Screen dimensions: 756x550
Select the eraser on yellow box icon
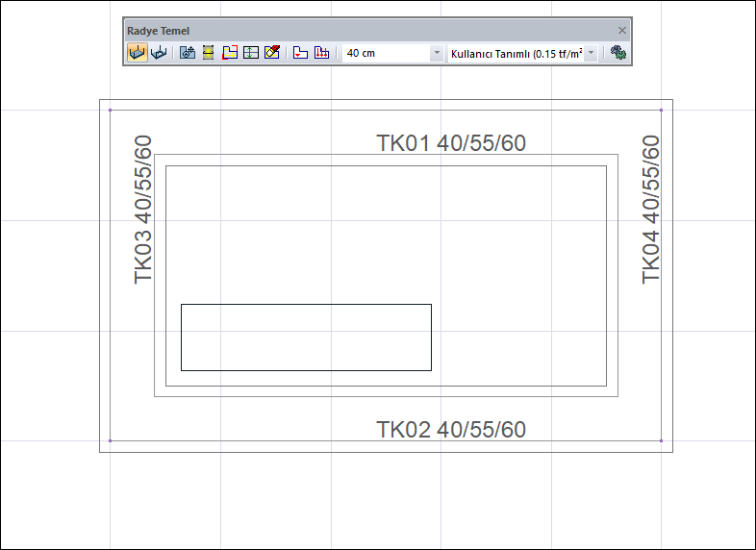pos(272,53)
